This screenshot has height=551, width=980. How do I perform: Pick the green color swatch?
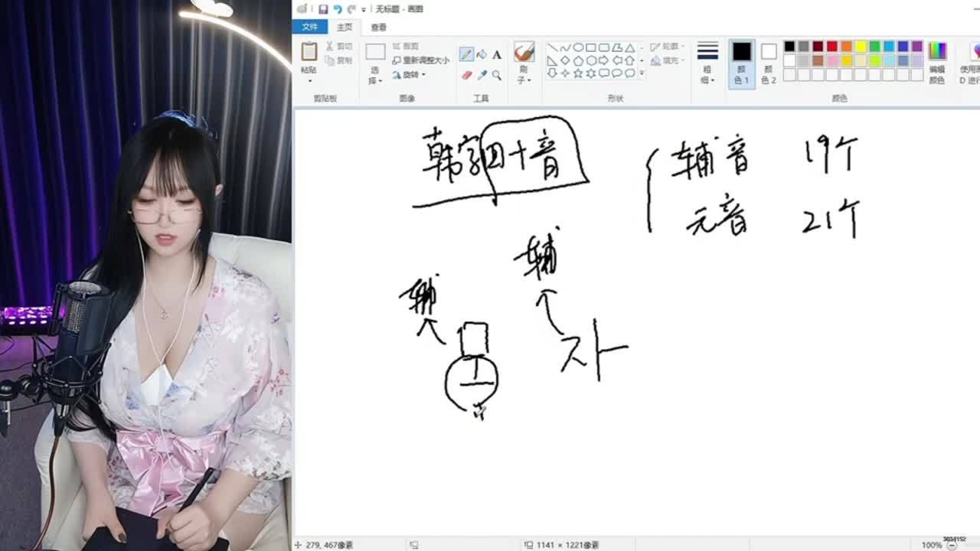pos(875,47)
